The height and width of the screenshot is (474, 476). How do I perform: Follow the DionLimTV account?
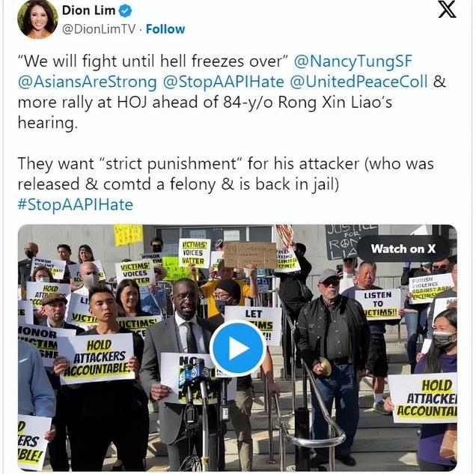(165, 29)
